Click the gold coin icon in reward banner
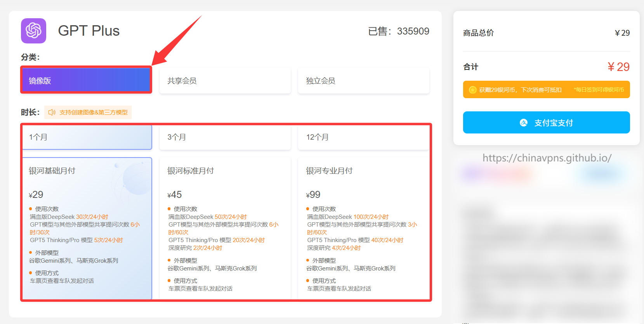 point(472,90)
